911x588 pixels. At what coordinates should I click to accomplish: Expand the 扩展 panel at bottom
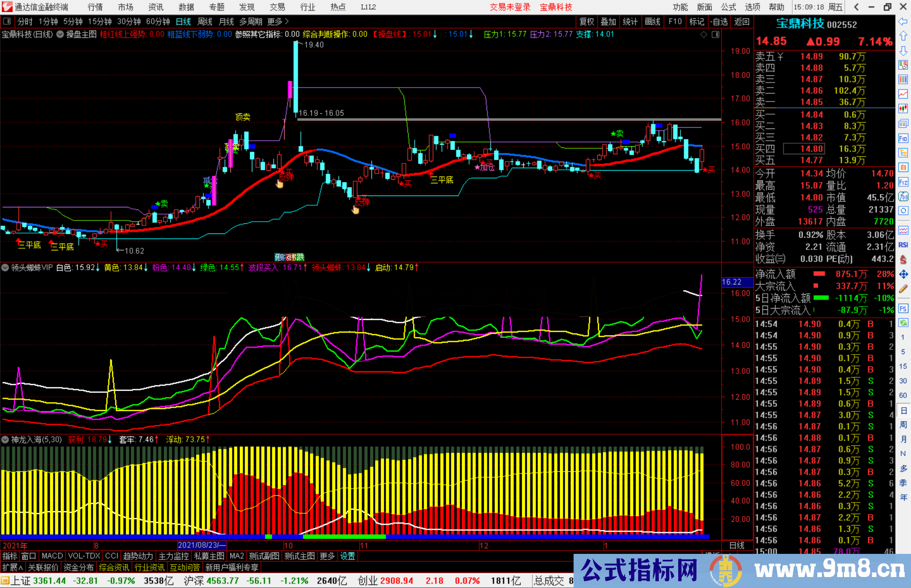click(x=13, y=567)
